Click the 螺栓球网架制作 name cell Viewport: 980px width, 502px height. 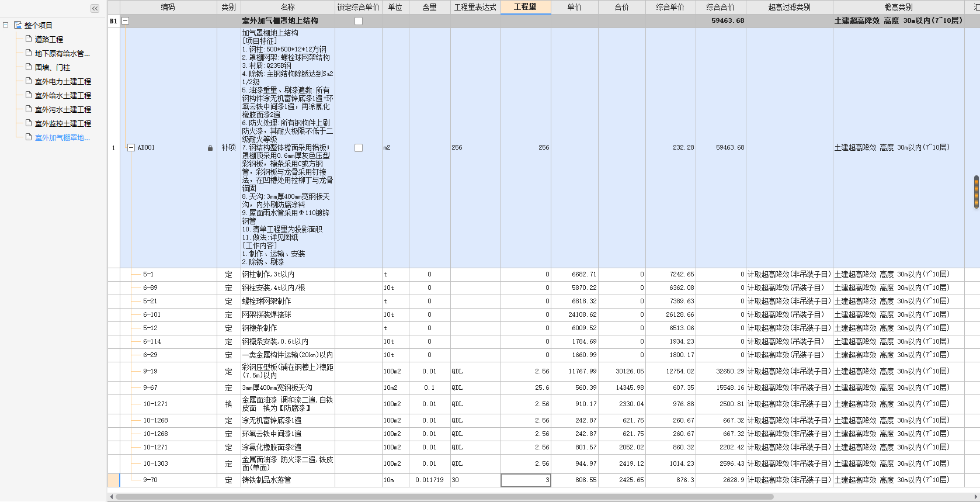(x=288, y=301)
